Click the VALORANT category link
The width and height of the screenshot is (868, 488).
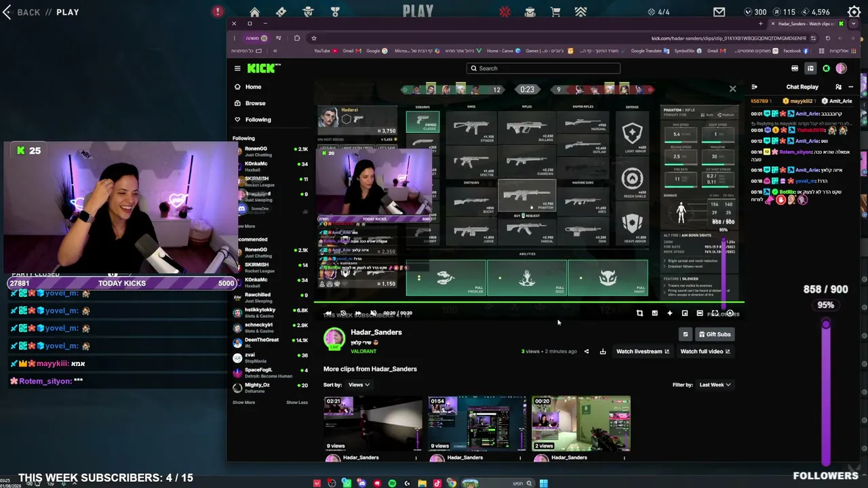363,352
